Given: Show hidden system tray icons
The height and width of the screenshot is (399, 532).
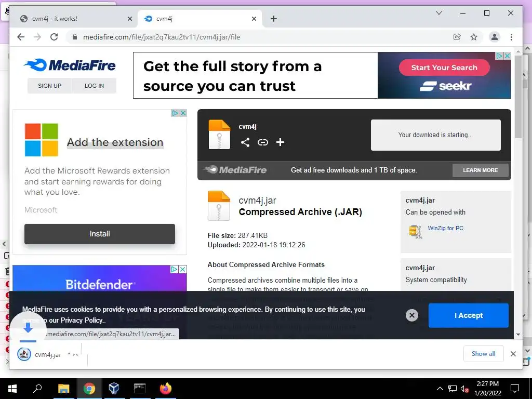Looking at the screenshot, I should 440,389.
